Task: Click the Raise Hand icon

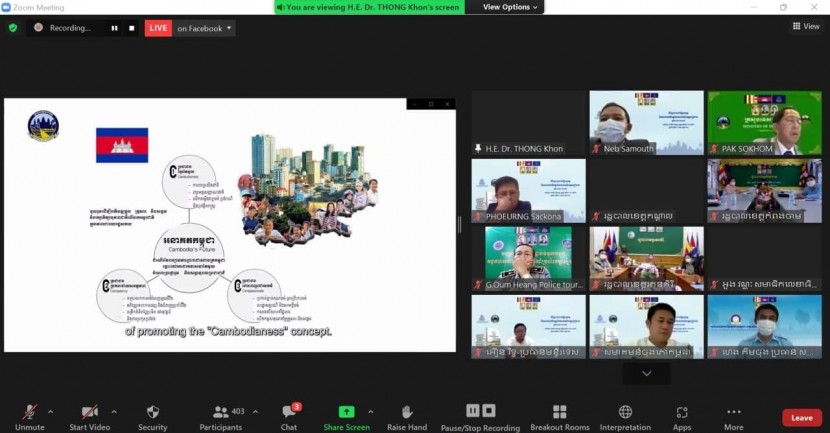Action: tap(407, 412)
